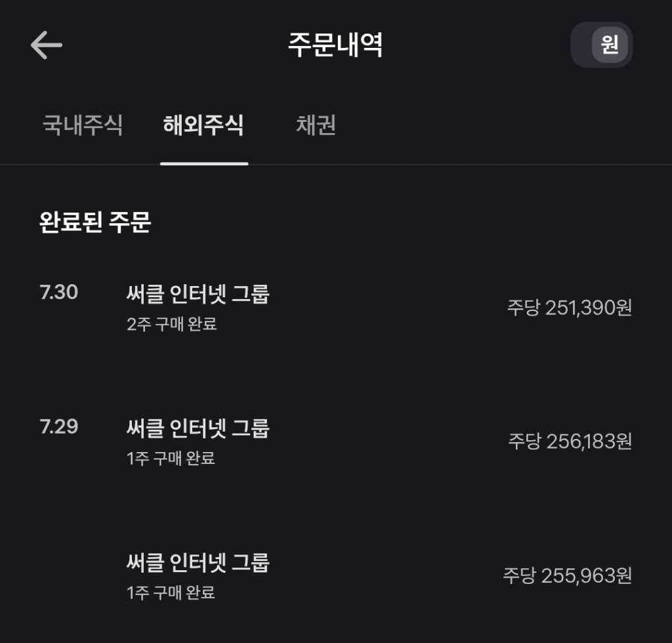Screen dimensions: 672x643
Task: Tap the back arrow icon
Action: pos(46,45)
